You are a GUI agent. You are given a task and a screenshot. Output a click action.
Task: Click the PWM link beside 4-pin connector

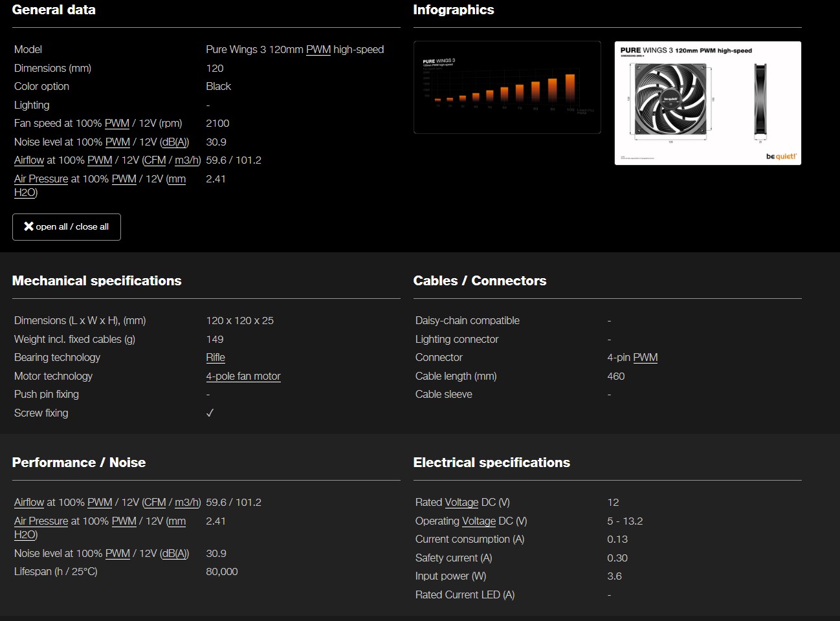[645, 358]
